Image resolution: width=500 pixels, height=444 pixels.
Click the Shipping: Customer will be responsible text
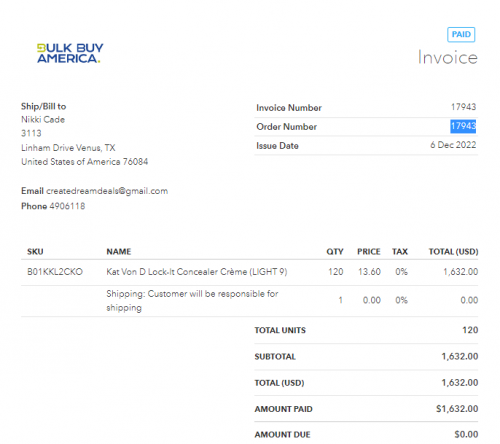tap(192, 300)
